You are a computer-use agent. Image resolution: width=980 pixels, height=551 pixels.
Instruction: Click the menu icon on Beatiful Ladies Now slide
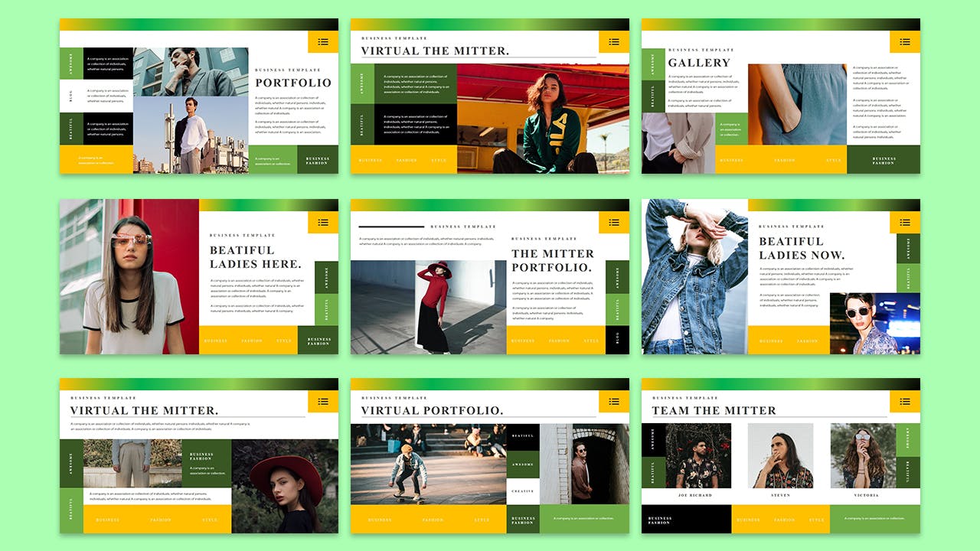click(x=905, y=223)
